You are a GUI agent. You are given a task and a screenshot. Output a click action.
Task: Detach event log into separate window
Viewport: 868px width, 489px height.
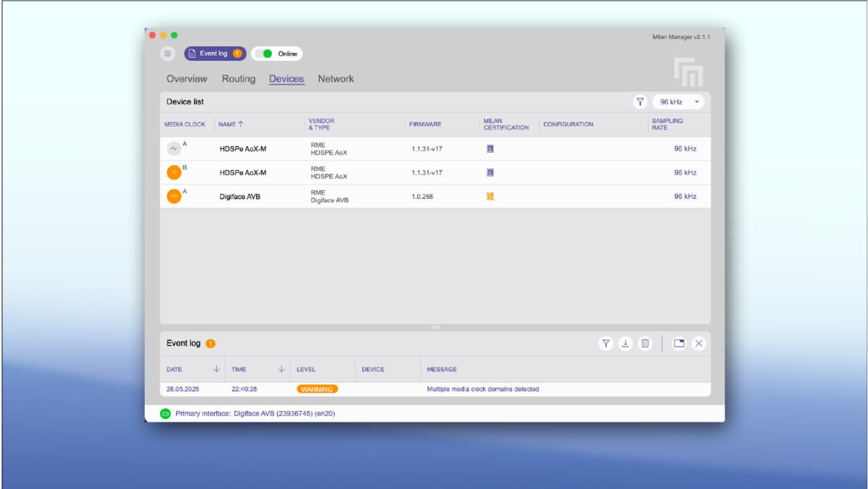(x=679, y=344)
